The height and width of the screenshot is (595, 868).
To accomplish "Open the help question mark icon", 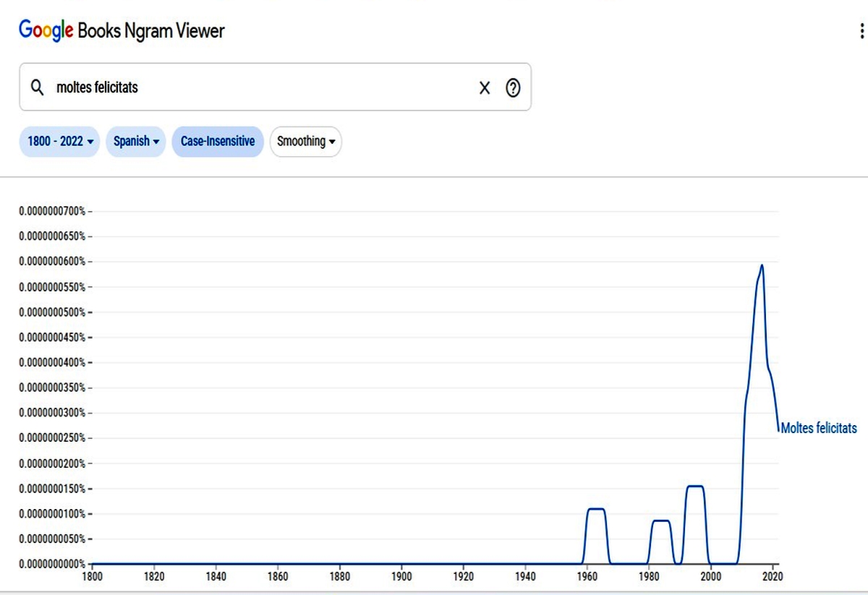I will [x=513, y=87].
